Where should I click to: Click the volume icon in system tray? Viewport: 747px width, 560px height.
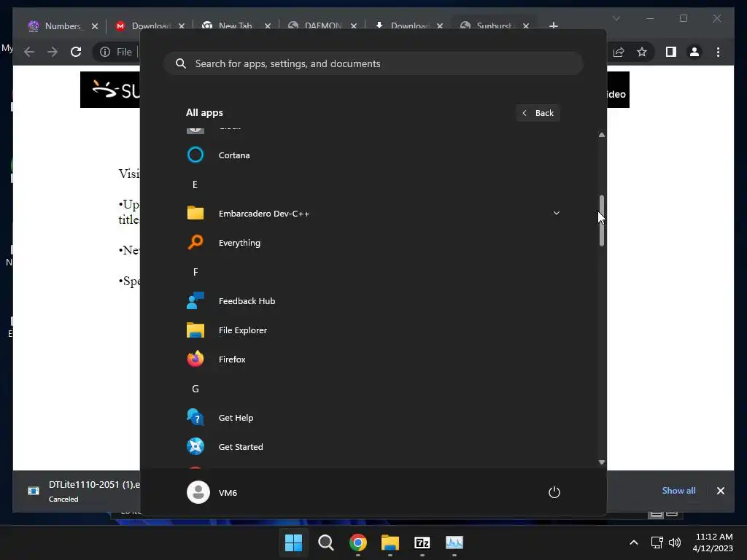click(x=675, y=542)
